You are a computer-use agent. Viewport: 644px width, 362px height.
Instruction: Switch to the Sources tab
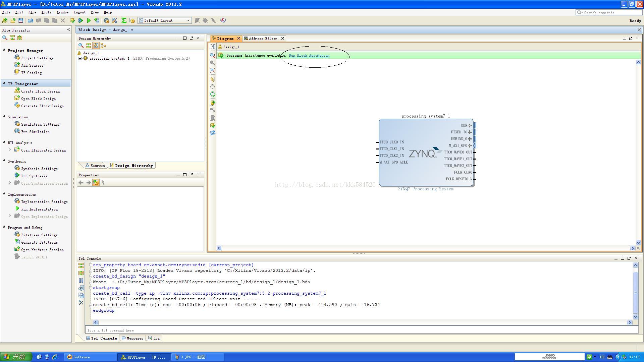[x=95, y=166]
